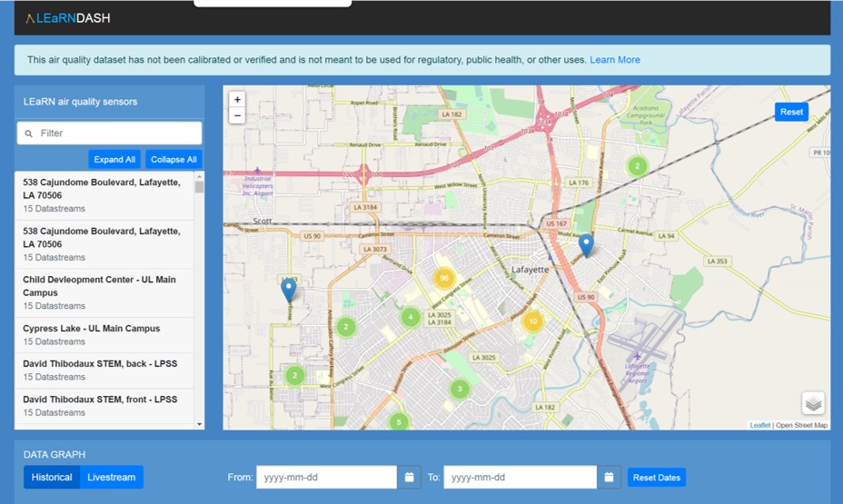Click the sensor list scrollbar thumb
The height and width of the screenshot is (504, 843).
coord(200,187)
